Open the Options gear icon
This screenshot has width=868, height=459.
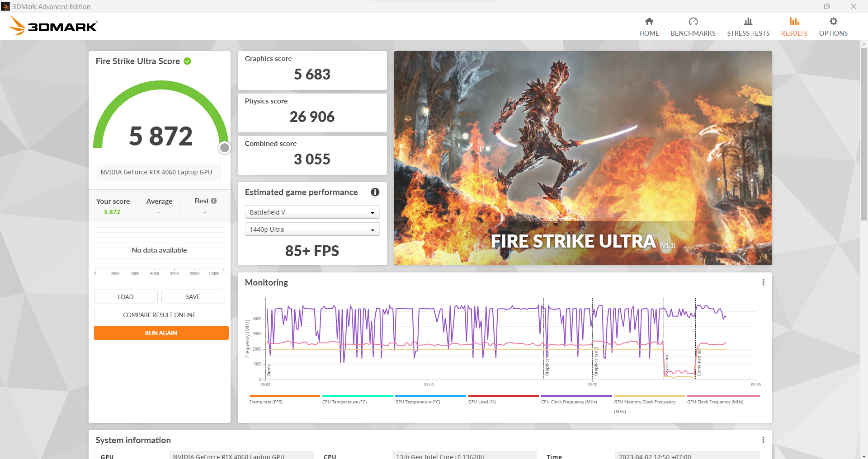pyautogui.click(x=833, y=22)
